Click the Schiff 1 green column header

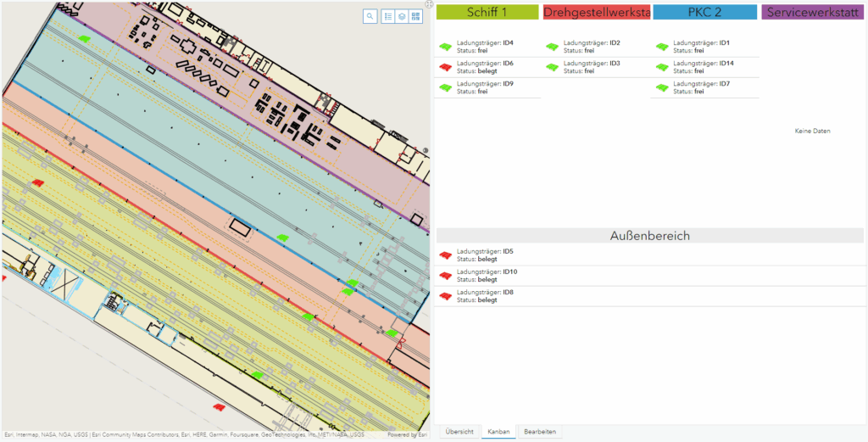point(487,12)
